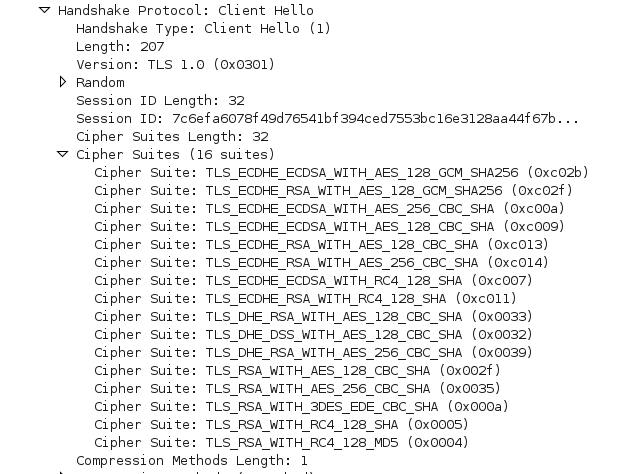Viewport: 639px width, 474px height.
Task: Select cipher suite TLS_DHE_RSA_WITH_AES_256_CBC_SHA
Action: [313, 352]
